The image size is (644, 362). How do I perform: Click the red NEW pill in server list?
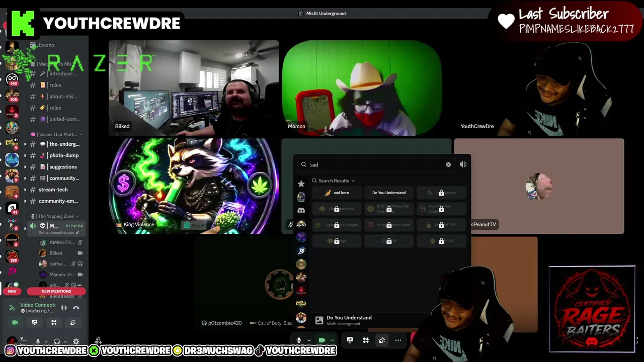tap(12, 291)
